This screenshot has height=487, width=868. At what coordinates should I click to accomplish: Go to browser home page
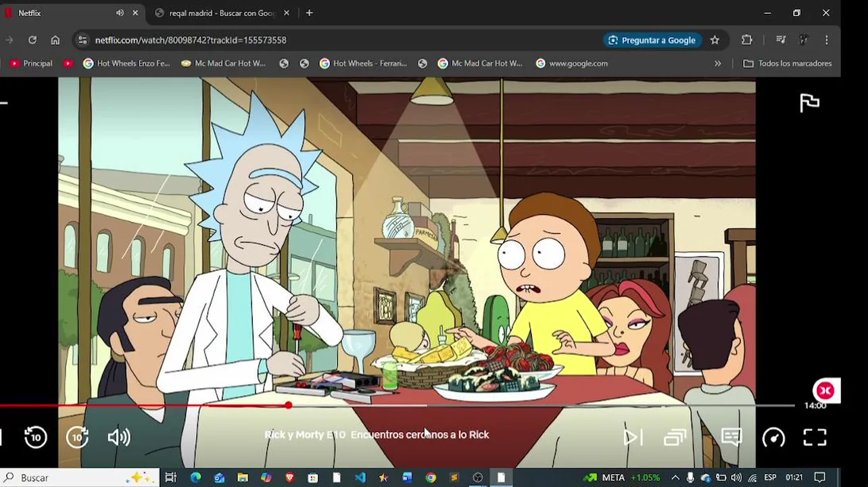coord(55,40)
